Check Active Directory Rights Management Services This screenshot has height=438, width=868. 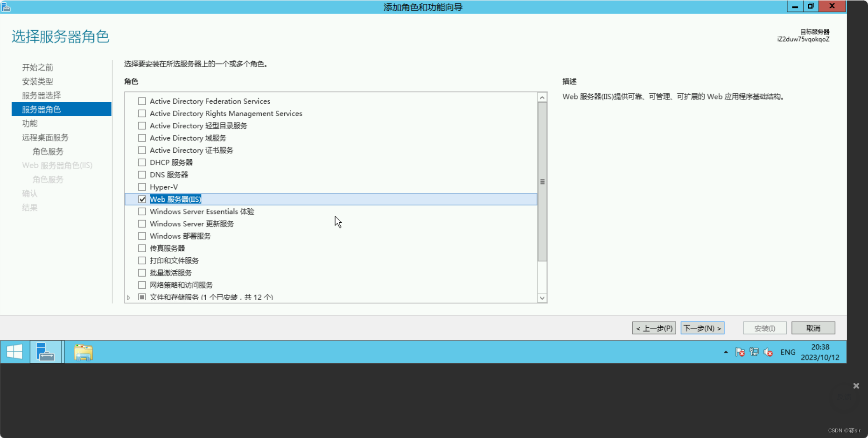pyautogui.click(x=142, y=113)
